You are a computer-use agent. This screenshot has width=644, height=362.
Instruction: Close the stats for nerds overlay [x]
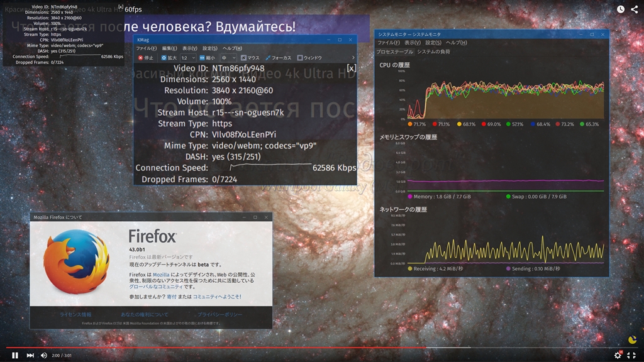pos(120,7)
